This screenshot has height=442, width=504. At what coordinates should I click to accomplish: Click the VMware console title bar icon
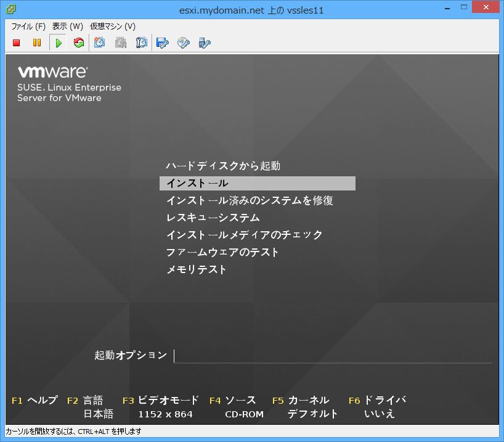(11, 10)
